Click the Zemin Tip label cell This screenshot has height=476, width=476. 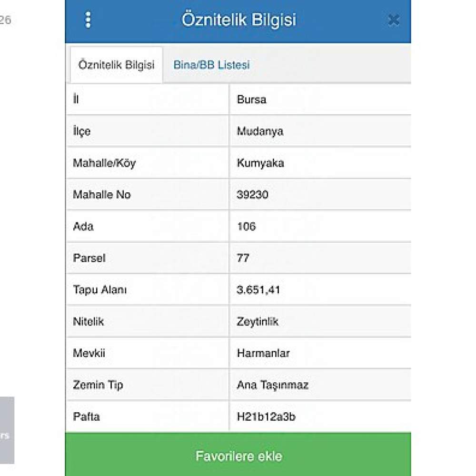98,385
